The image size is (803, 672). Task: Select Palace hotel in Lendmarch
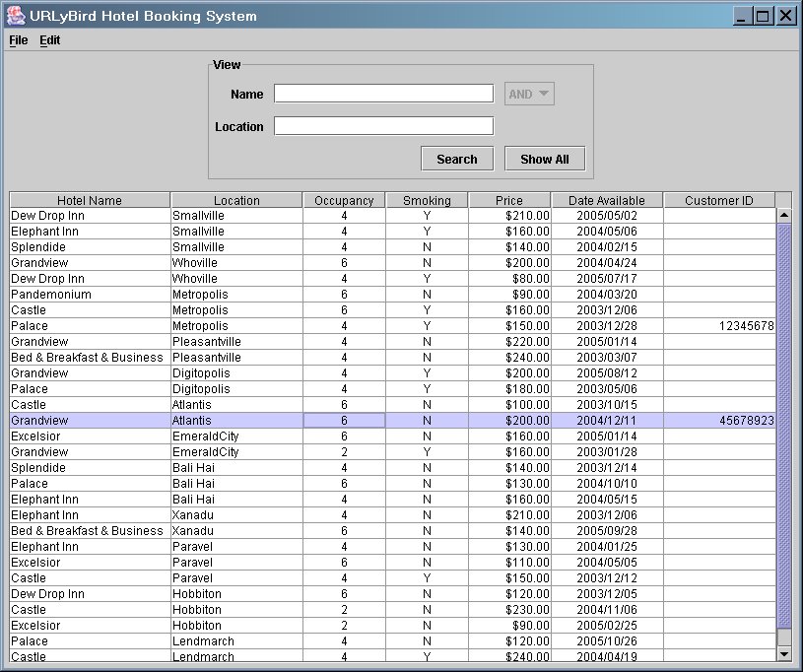click(90, 641)
